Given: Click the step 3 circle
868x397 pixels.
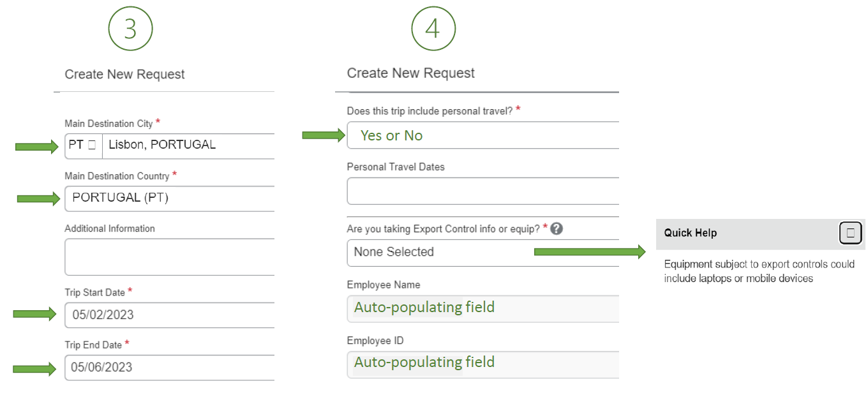Looking at the screenshot, I should point(130,29).
